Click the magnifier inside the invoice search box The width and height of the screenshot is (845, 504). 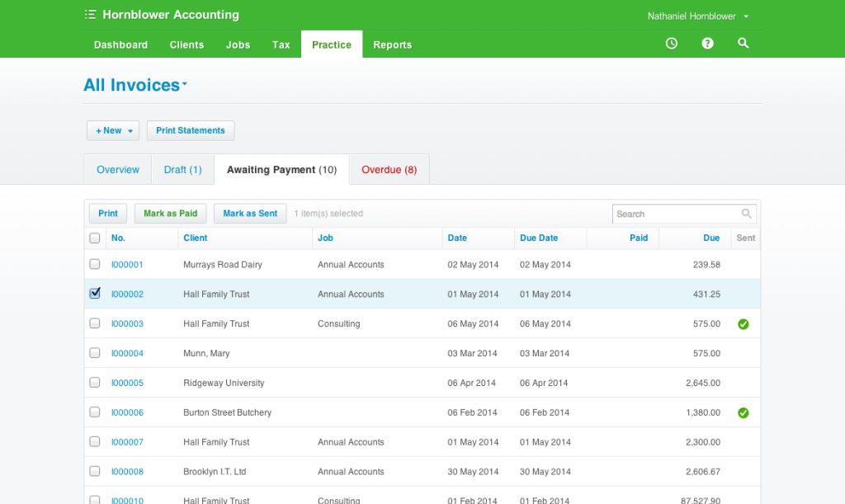747,214
